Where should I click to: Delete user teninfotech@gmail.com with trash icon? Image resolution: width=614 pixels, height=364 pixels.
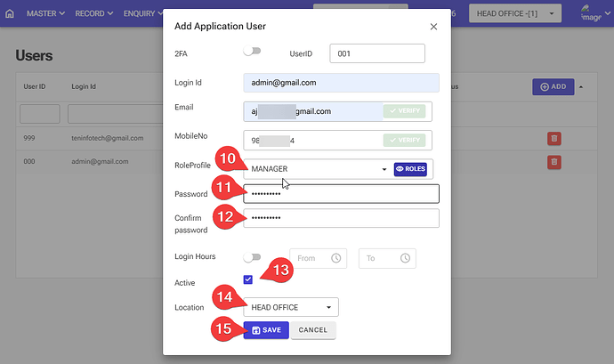point(553,138)
